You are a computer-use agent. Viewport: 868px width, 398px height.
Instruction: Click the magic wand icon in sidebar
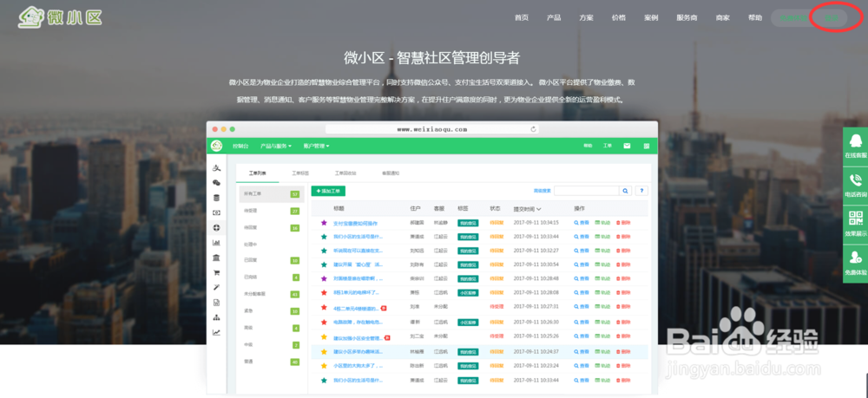point(216,288)
